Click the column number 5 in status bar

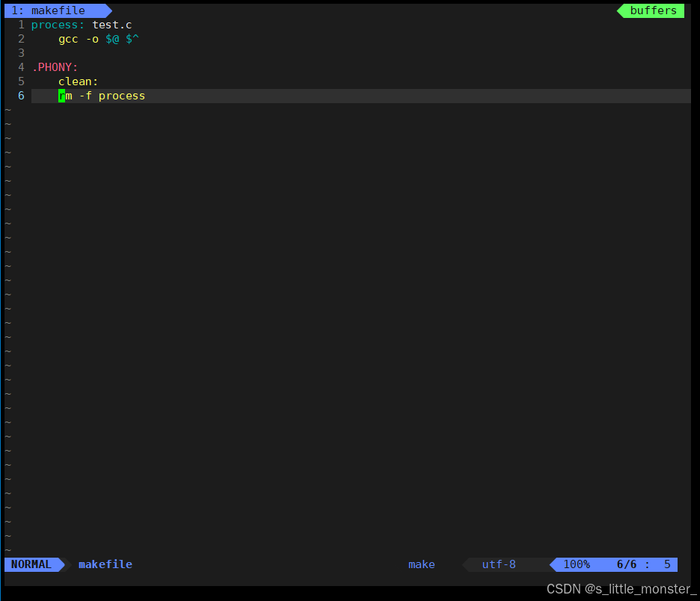tap(667, 564)
